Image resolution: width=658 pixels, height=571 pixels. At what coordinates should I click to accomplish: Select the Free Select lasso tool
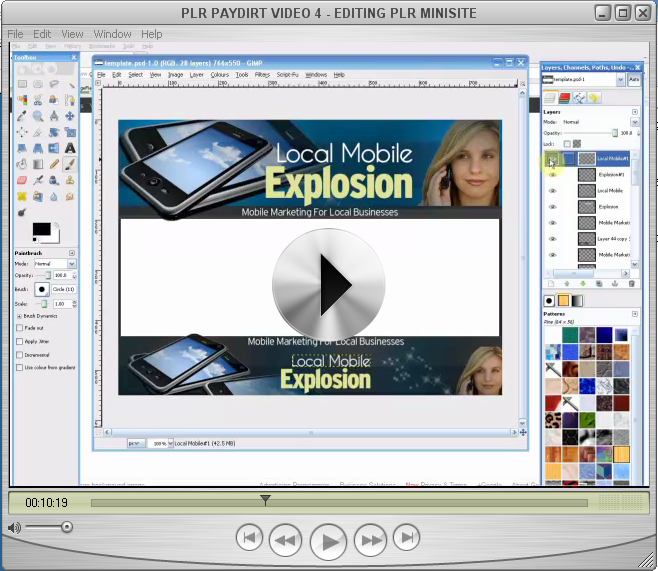click(54, 84)
